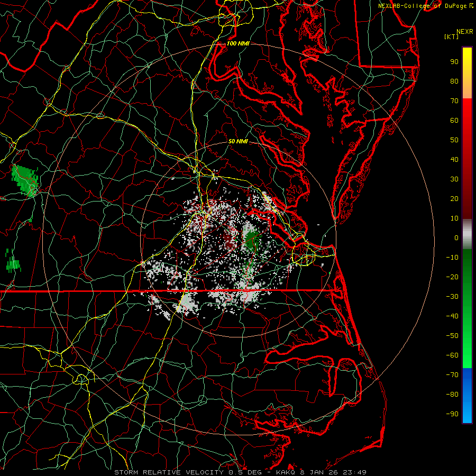
Task: Click the green inbound velocity patch near radar center
Action: (x=252, y=241)
